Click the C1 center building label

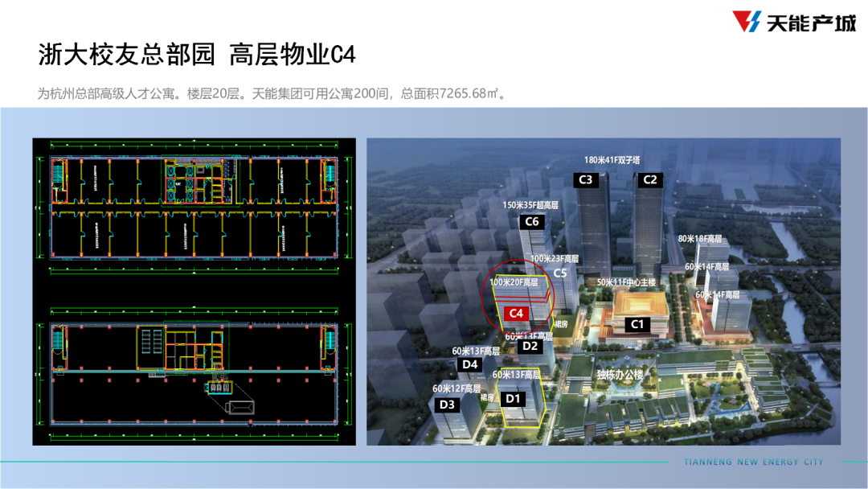[637, 324]
